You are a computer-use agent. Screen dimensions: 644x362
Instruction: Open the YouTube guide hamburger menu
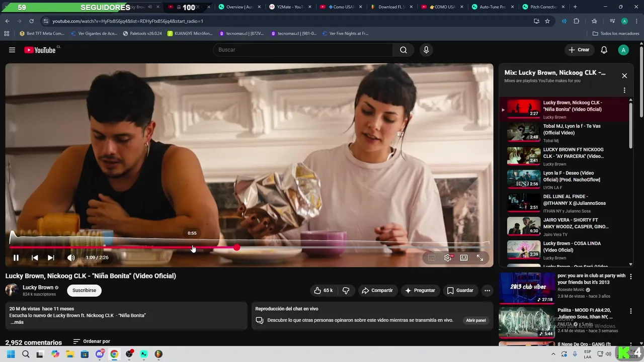(x=12, y=50)
